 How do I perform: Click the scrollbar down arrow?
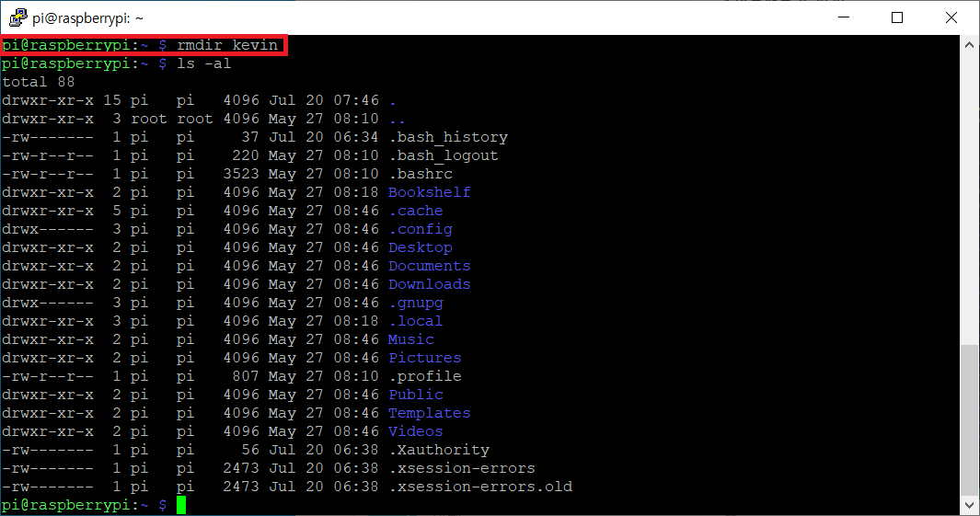(x=969, y=505)
